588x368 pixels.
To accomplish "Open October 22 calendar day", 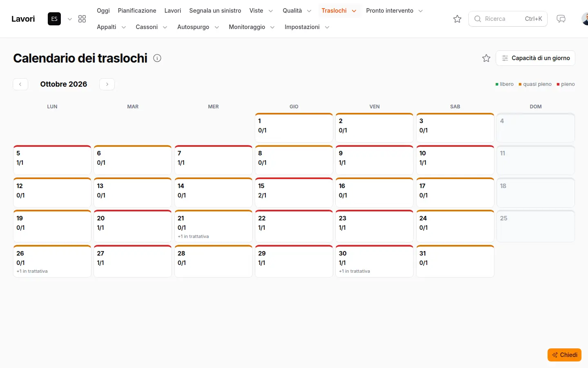I will tap(294, 226).
